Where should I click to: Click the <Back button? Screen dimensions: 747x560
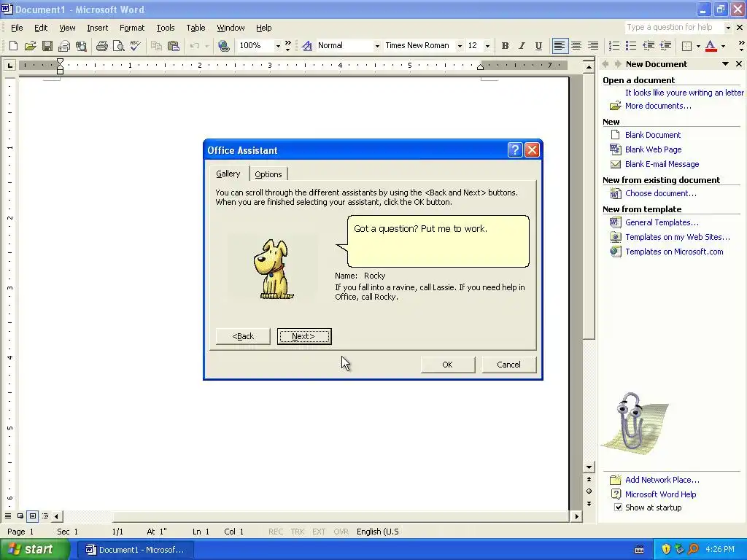243,336
